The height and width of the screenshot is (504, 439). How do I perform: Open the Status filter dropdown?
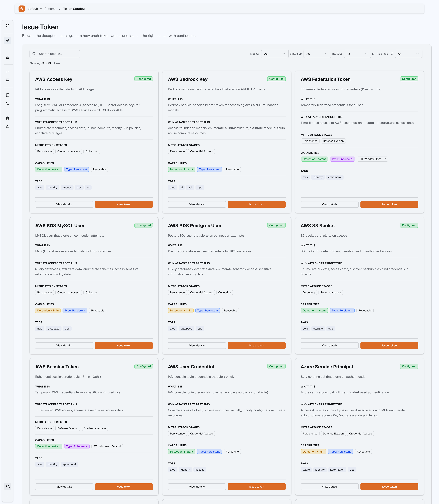click(317, 54)
